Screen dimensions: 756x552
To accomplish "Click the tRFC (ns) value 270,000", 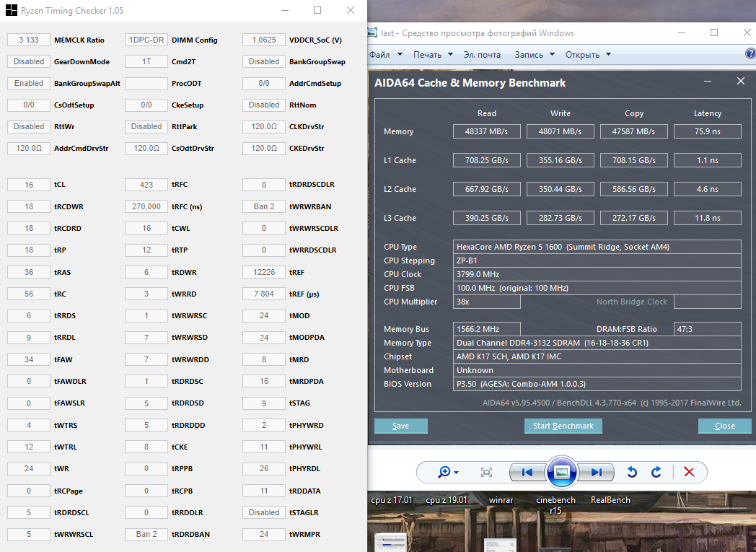I will coord(146,206).
